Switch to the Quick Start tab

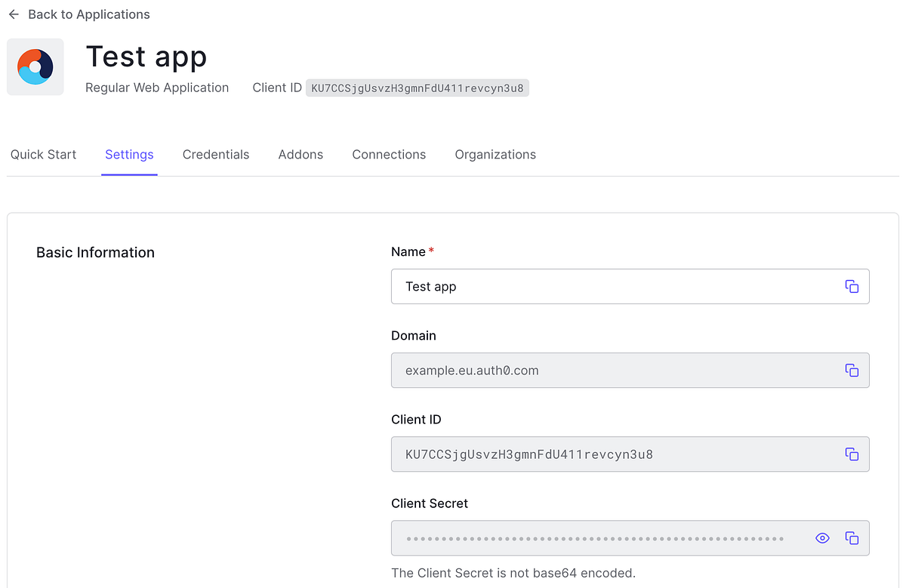pyautogui.click(x=43, y=154)
